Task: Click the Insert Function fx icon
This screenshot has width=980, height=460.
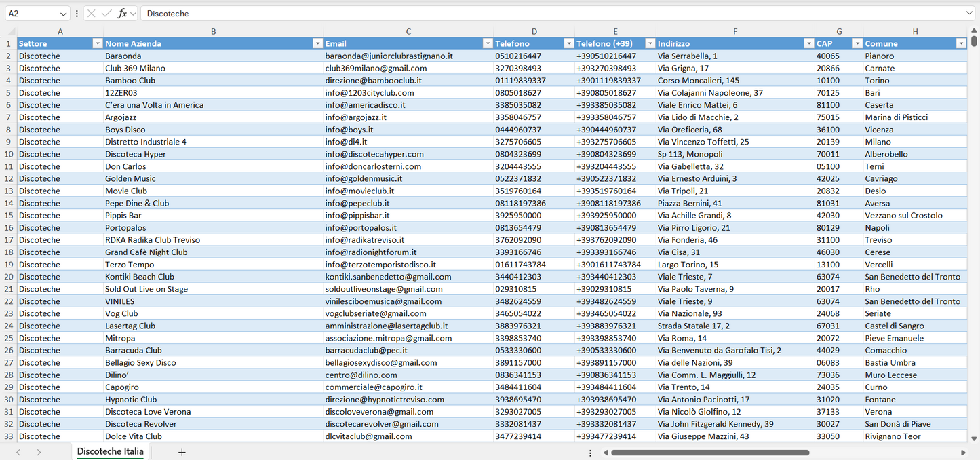Action: pyautogui.click(x=122, y=14)
